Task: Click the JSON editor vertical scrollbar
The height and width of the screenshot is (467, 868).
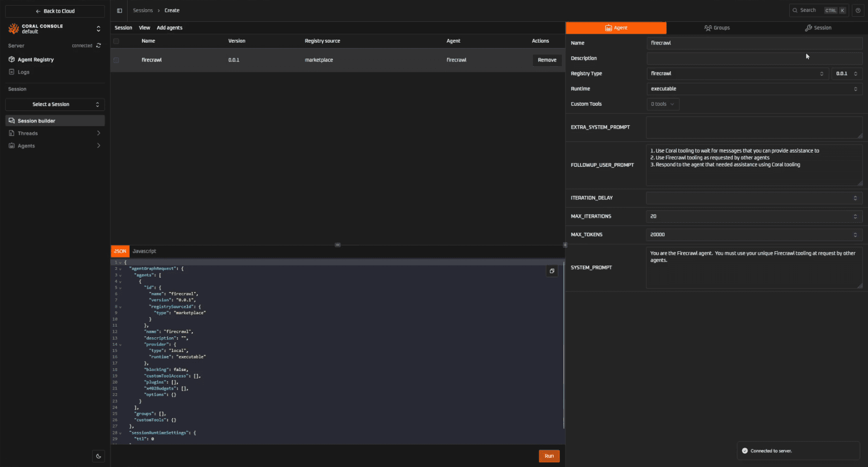Action: tap(563, 346)
